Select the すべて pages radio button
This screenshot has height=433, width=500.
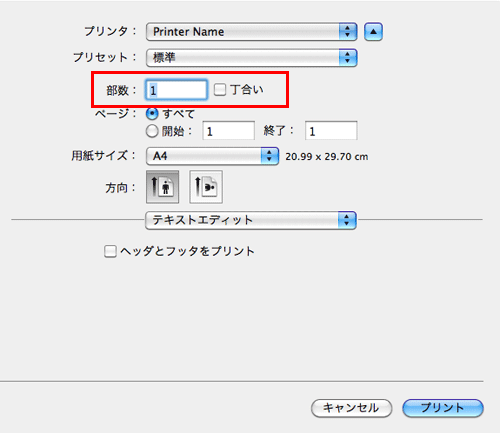(x=152, y=114)
